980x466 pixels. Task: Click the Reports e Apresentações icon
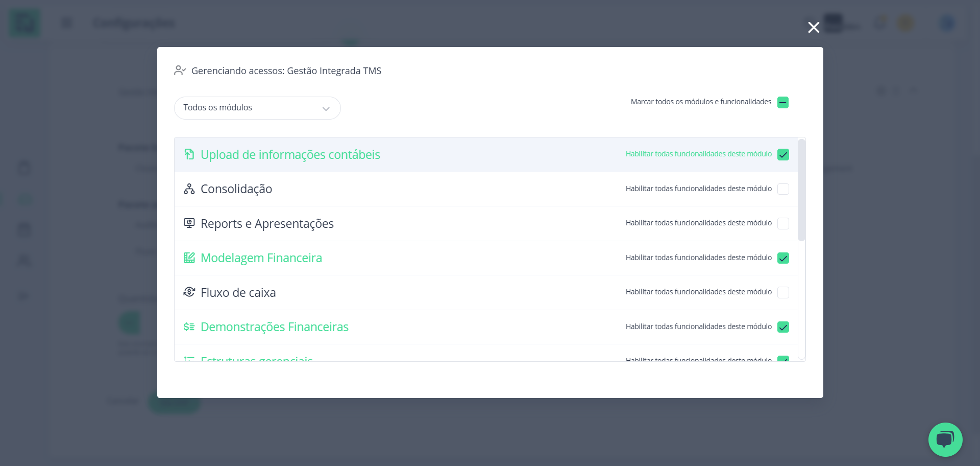point(189,223)
